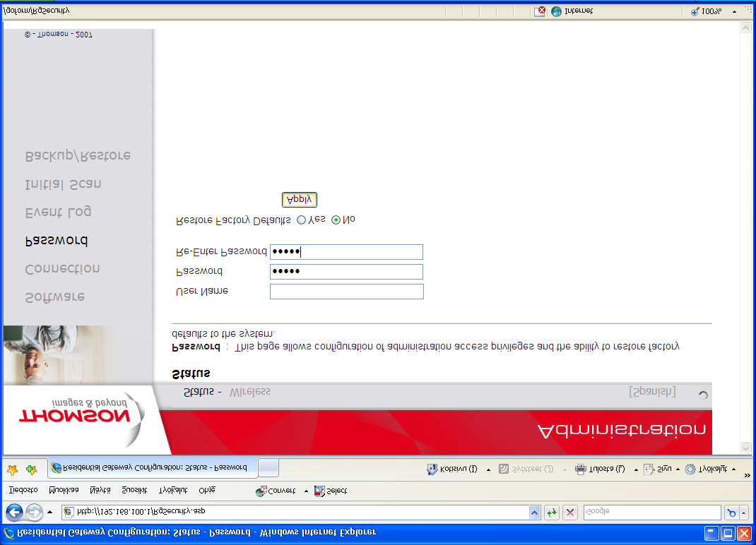Screen dimensions: 756x545
Task: Click the Kotisivu home icon
Action: click(432, 469)
